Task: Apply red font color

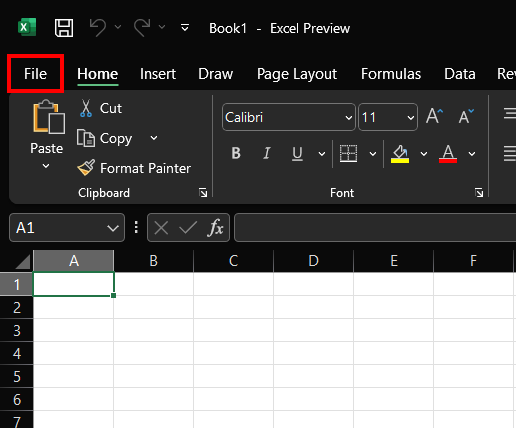Action: click(448, 154)
